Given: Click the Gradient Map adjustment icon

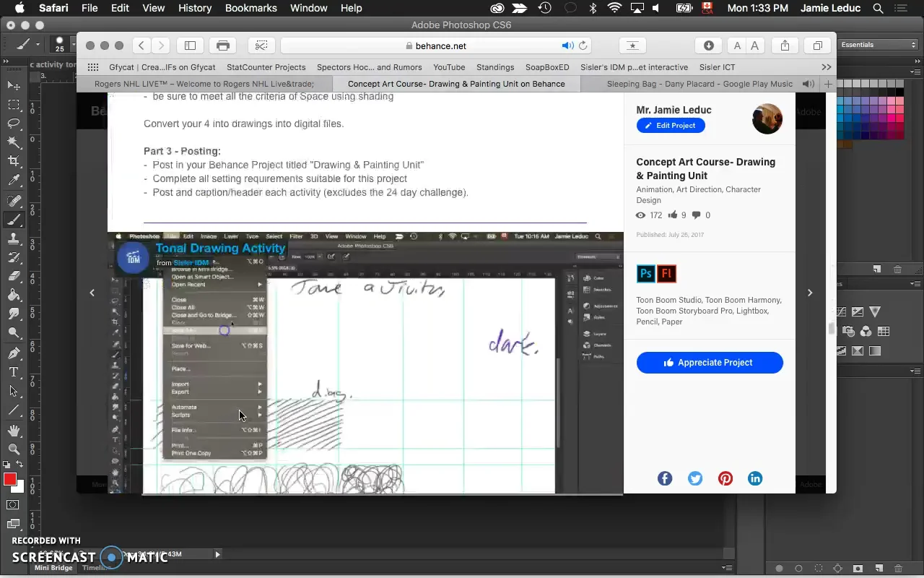Looking at the screenshot, I should (x=876, y=351).
